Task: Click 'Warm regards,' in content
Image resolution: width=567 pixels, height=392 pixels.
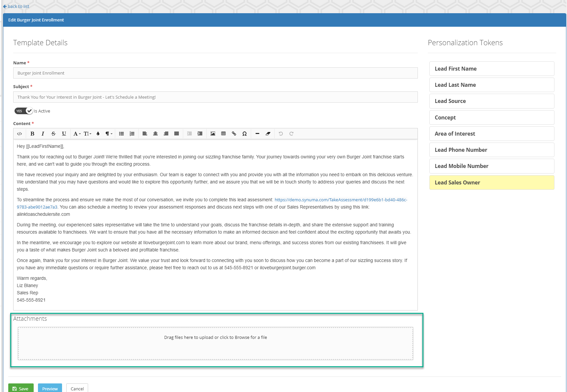Action: 32,278
